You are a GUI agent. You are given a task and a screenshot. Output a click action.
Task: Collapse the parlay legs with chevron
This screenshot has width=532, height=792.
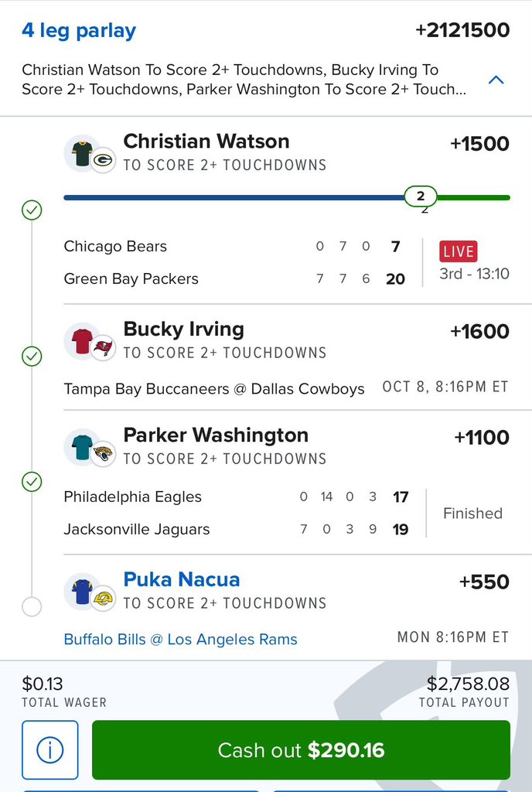(496, 80)
